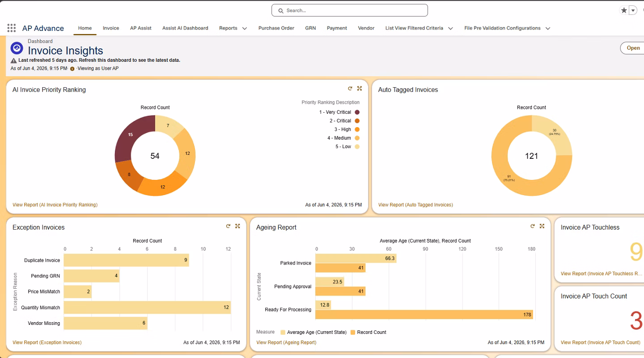Image resolution: width=644 pixels, height=358 pixels.
Task: Click the 3 - High legend swatch
Action: [x=357, y=129]
